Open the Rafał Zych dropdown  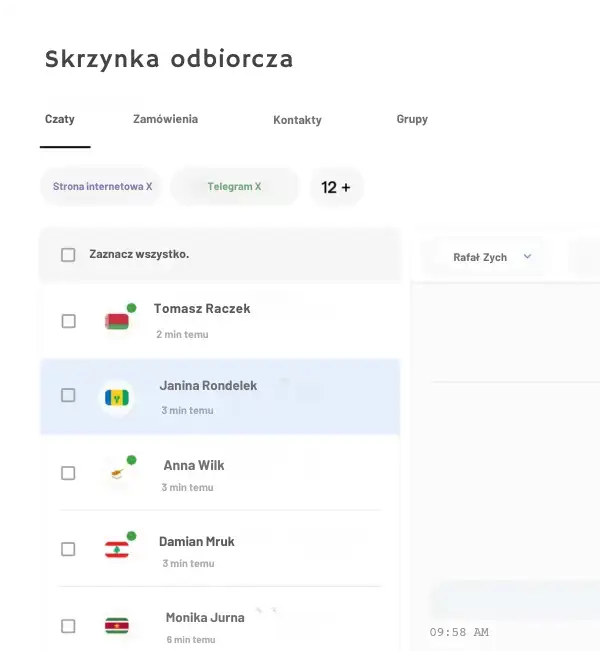492,257
